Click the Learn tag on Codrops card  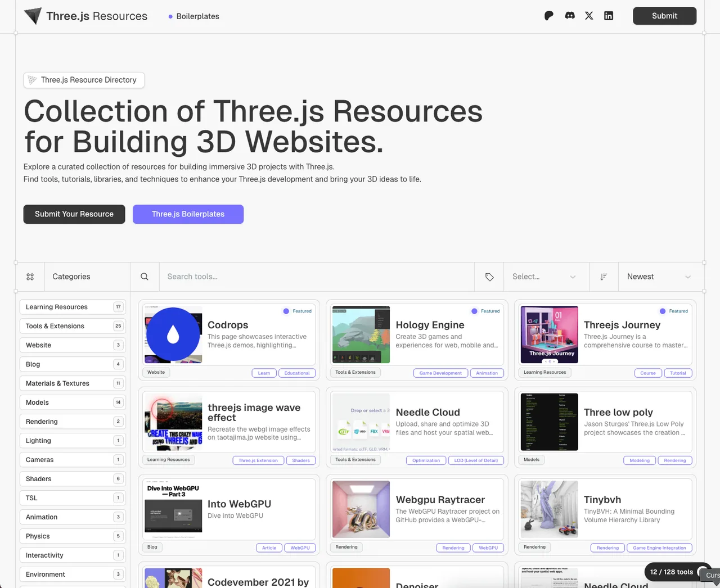264,373
